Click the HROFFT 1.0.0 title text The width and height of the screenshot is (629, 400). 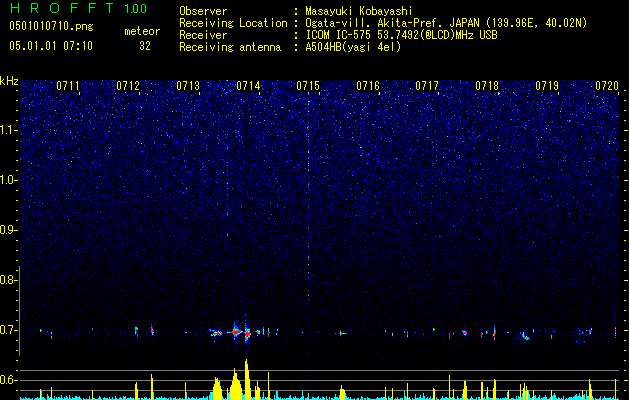click(x=78, y=8)
